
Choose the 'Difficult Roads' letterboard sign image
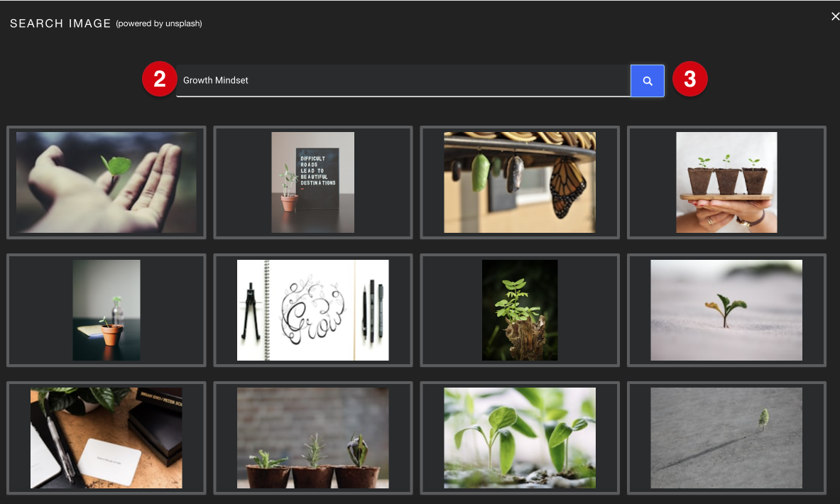[x=312, y=182]
